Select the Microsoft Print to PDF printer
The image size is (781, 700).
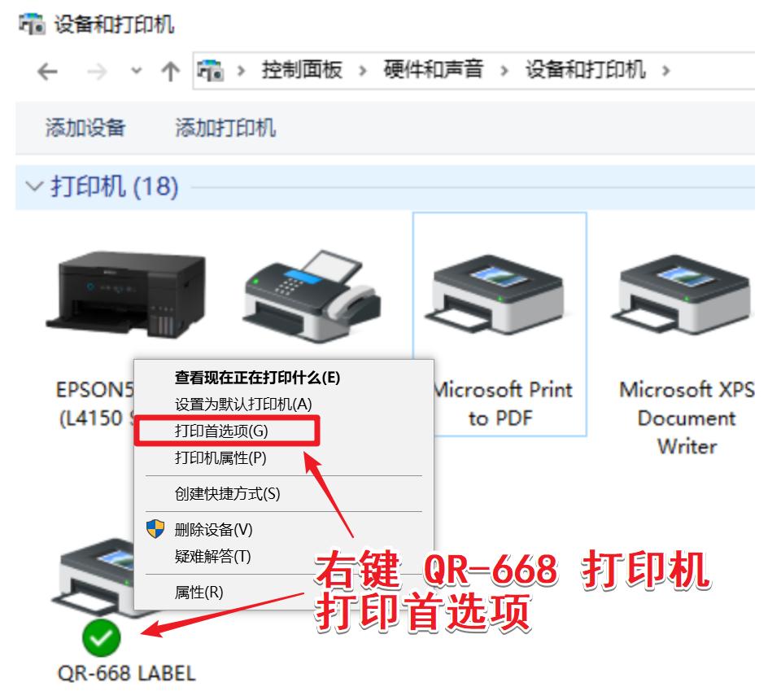[x=500, y=324]
